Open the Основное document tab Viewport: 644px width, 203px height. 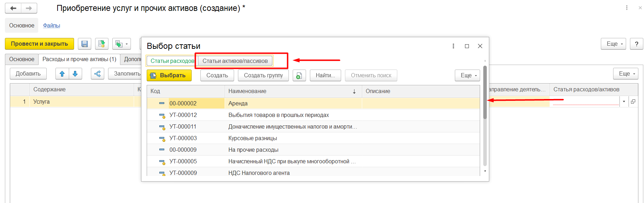(22, 59)
